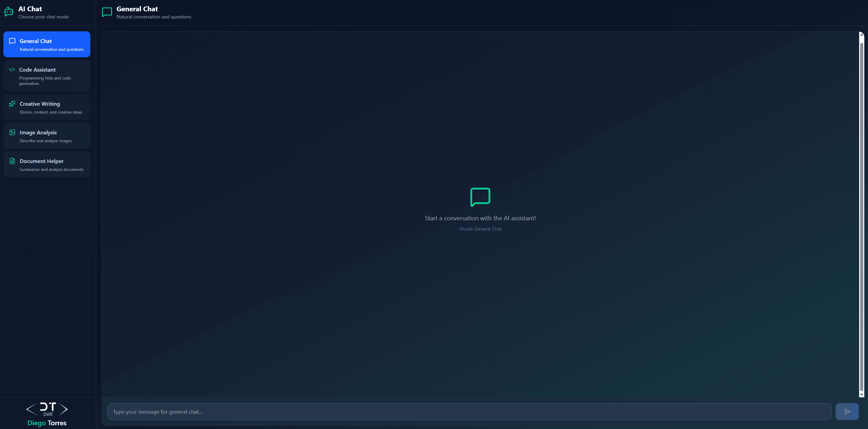
Task: Click the Image Analysis picture icon
Action: [x=12, y=132]
